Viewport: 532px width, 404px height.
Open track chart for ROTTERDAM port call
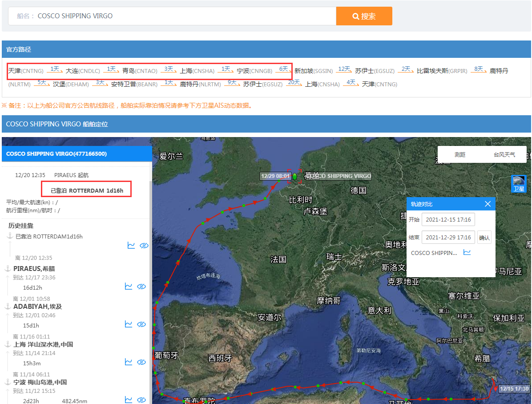[131, 245]
